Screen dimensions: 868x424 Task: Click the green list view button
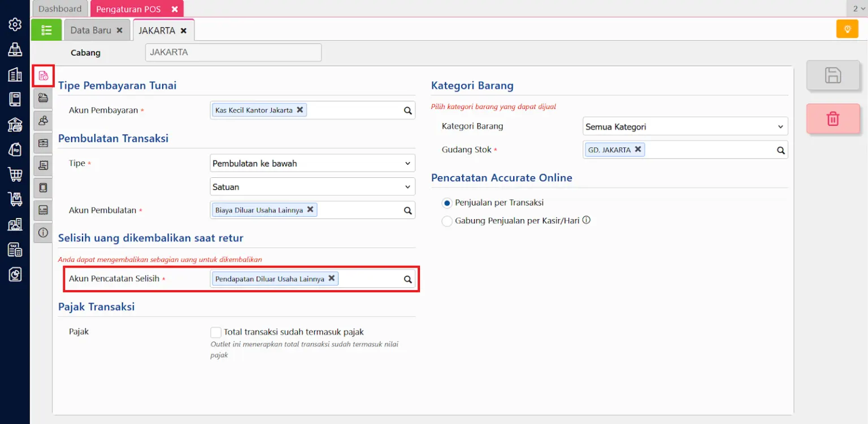pos(46,30)
